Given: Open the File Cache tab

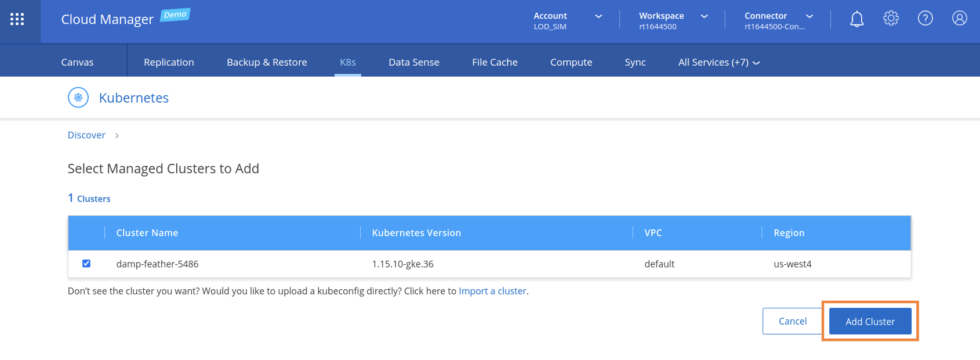Looking at the screenshot, I should click(495, 62).
